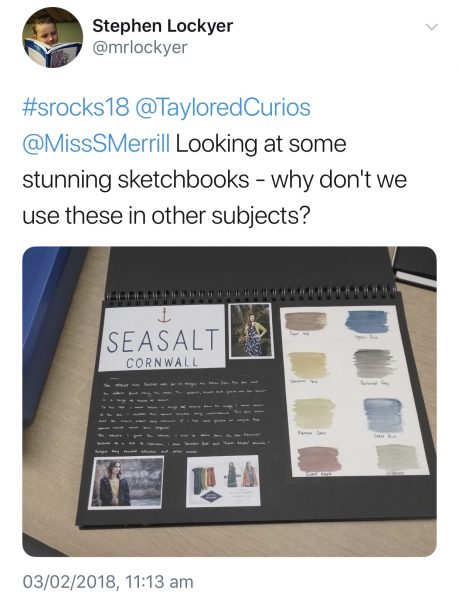Expand the tweet options chevron
459x600 pixels.
(x=432, y=26)
